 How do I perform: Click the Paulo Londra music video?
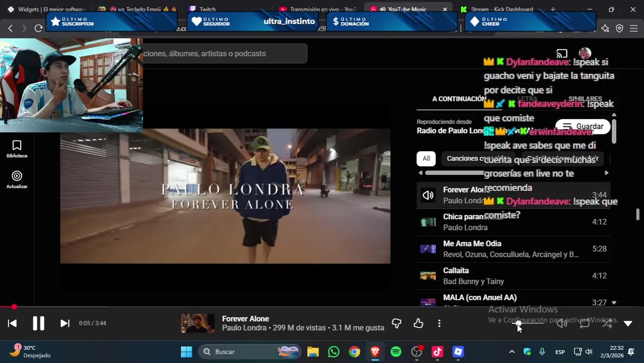coord(225,196)
